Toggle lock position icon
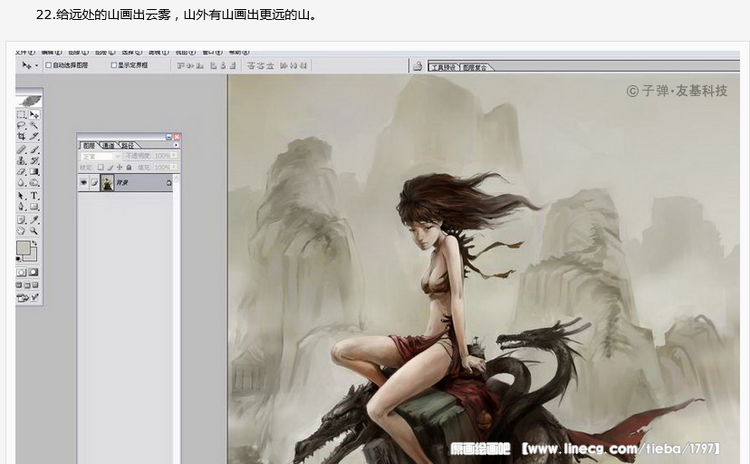Image resolution: width=750 pixels, height=464 pixels. [120, 167]
